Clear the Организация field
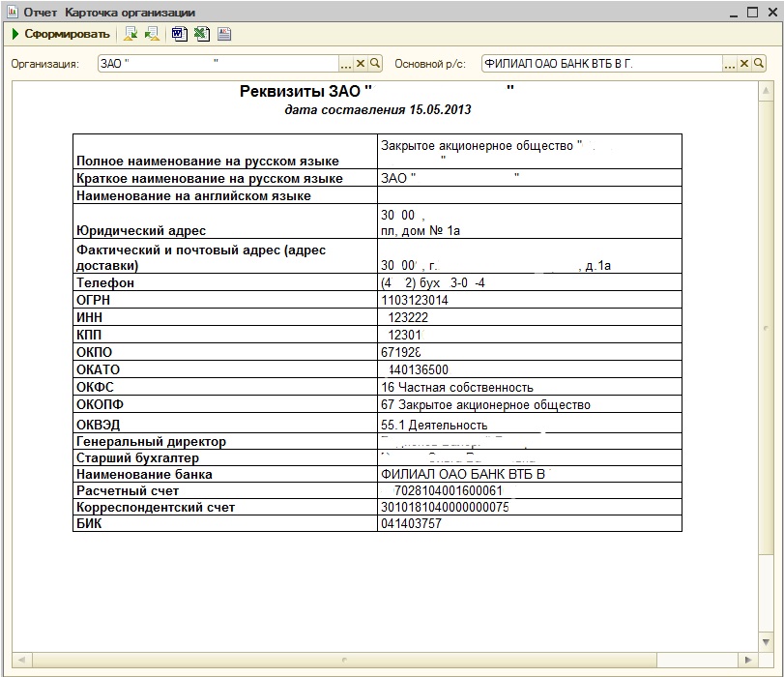The image size is (784, 677). (x=360, y=64)
